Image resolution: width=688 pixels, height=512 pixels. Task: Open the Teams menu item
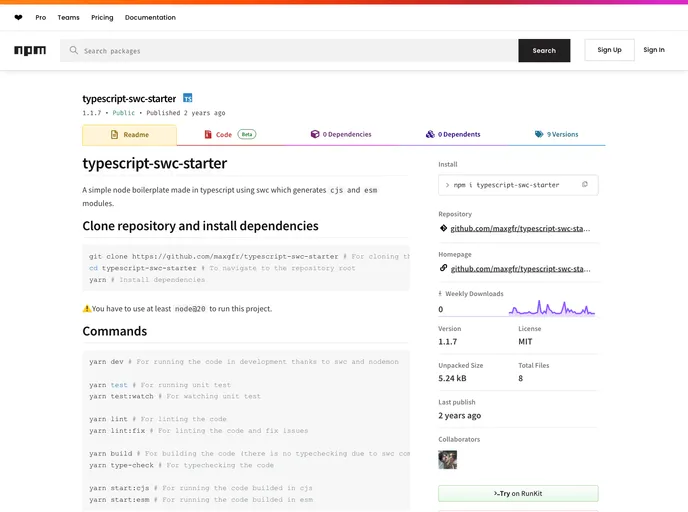[x=68, y=18]
